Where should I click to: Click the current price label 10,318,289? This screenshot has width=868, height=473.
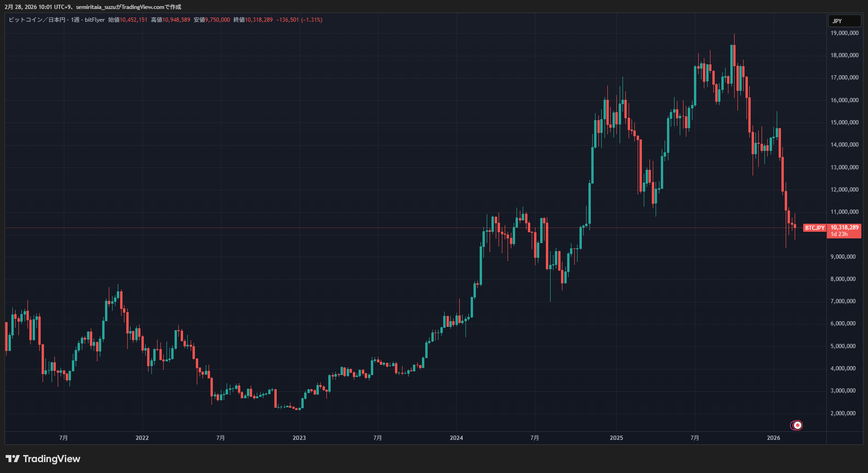point(844,228)
